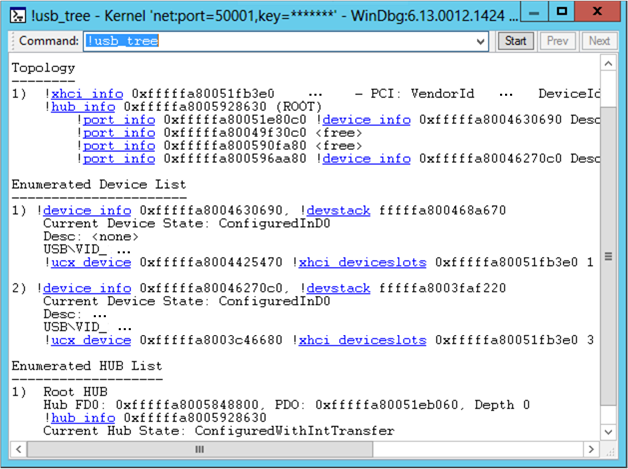Click the Prev button

pos(557,41)
